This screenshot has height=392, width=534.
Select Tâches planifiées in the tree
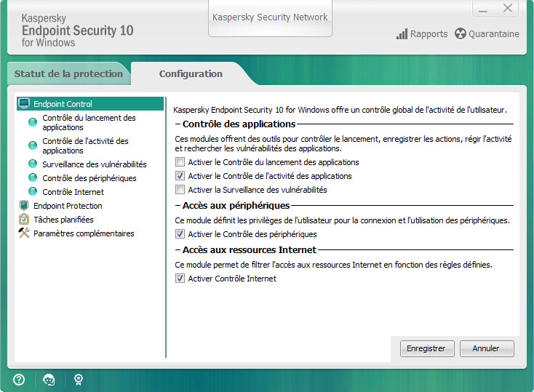[x=63, y=220]
